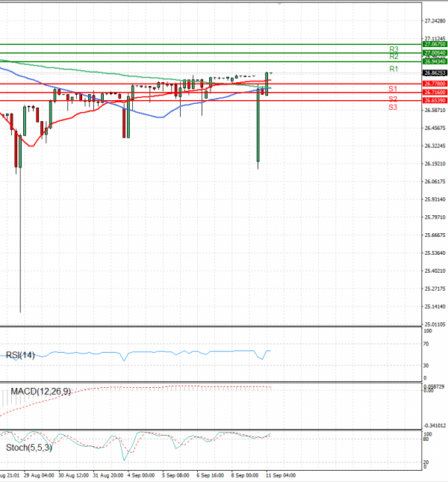Click the 25.40210 price axis value

pos(435,271)
